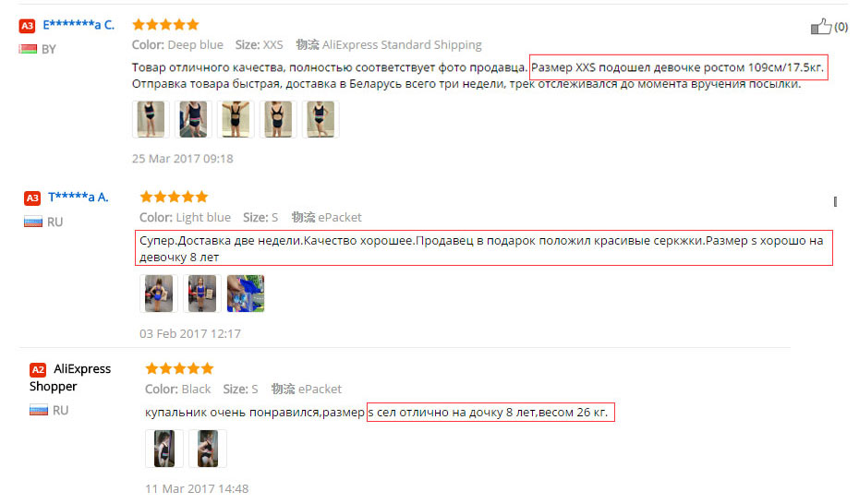The width and height of the screenshot is (859, 504).
Task: Click the Russia flag under T*****a A.
Action: pyautogui.click(x=33, y=222)
